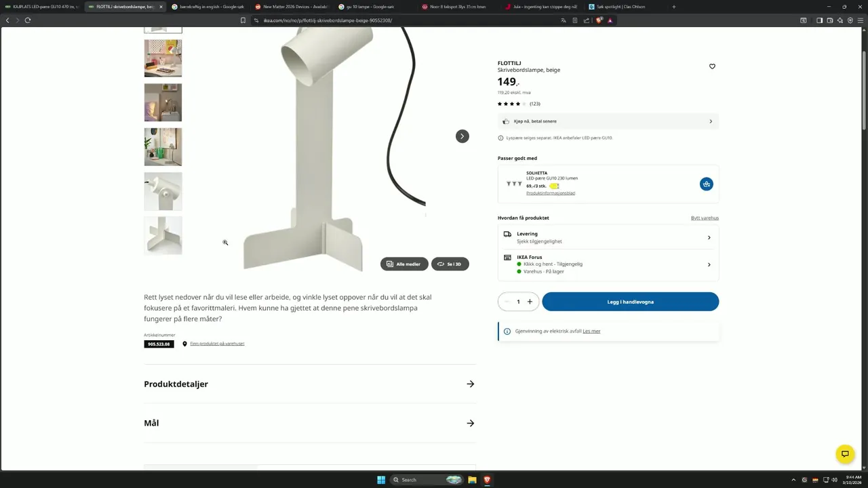Click Bytt varehus link

(x=705, y=218)
